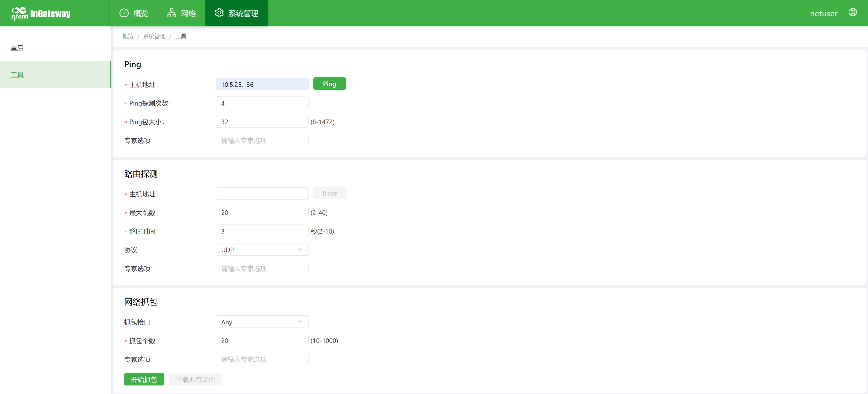Screen dimensions: 868x394
Task: Click the 系统管理 gear icon
Action: click(219, 13)
